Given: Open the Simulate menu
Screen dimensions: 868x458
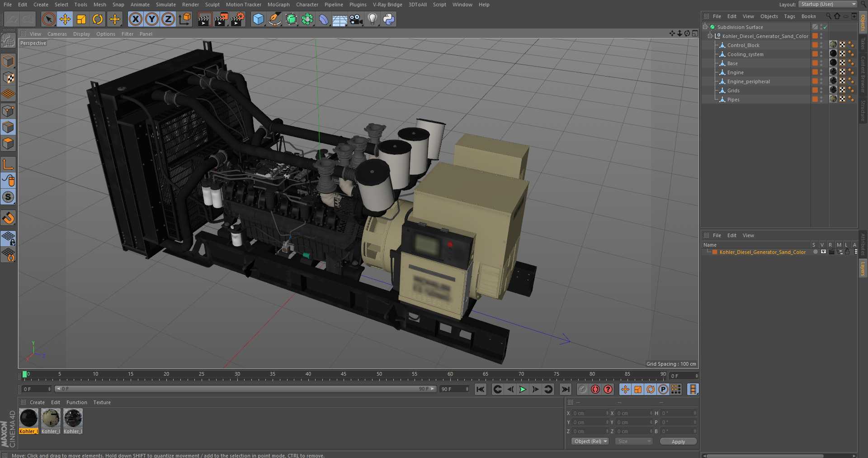Looking at the screenshot, I should (x=166, y=5).
